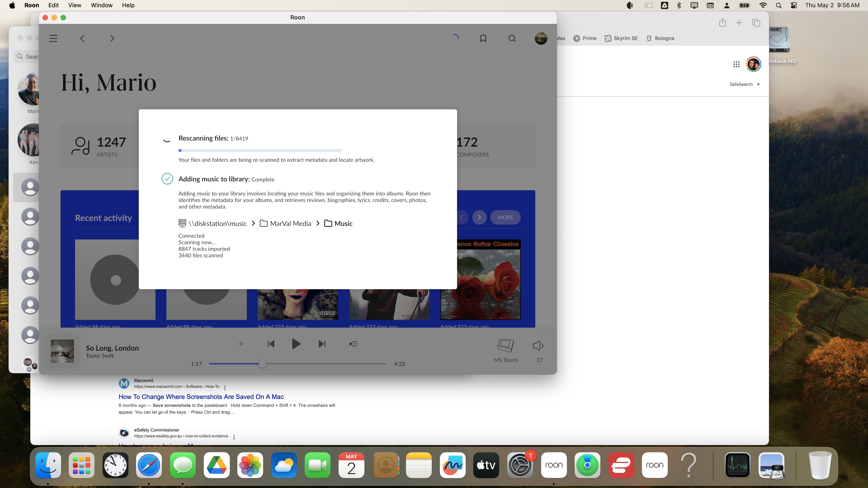Click the now playing album thumbnail
The image size is (868, 488).
(62, 351)
